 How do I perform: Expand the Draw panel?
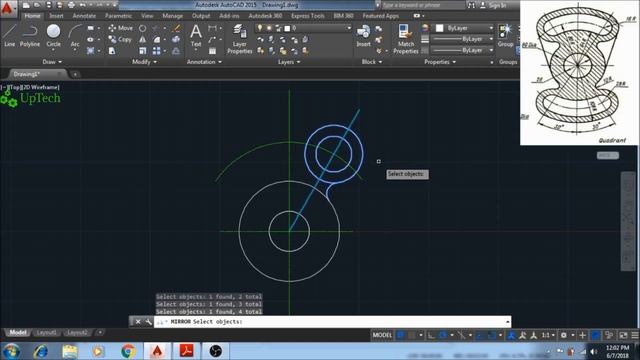pyautogui.click(x=52, y=62)
